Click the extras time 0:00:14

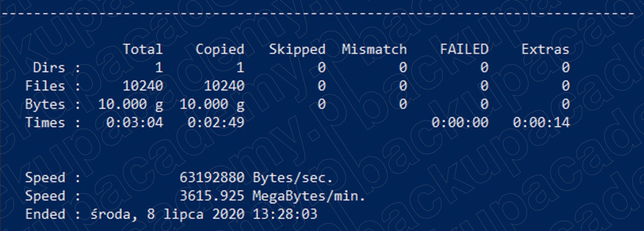[541, 123]
